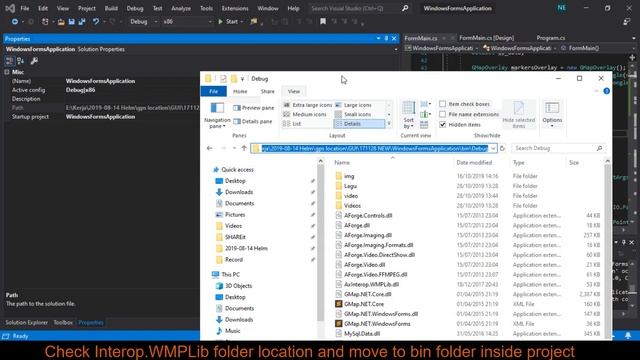The width and height of the screenshot is (640, 360).
Task: Click the Open File folder icon in Visual Studio
Action: pyautogui.click(x=61, y=22)
